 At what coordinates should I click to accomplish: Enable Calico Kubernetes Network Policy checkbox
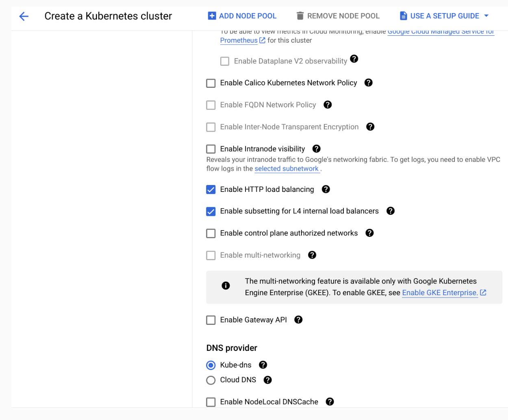point(211,83)
